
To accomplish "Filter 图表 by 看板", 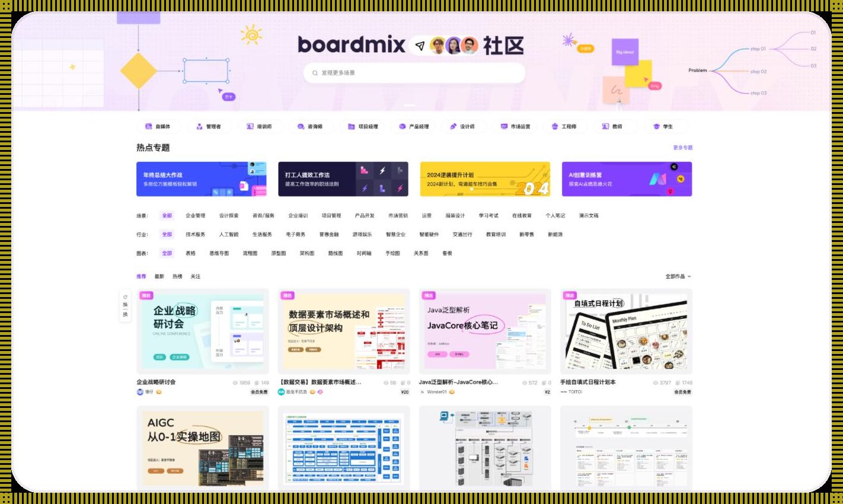I will 448,253.
